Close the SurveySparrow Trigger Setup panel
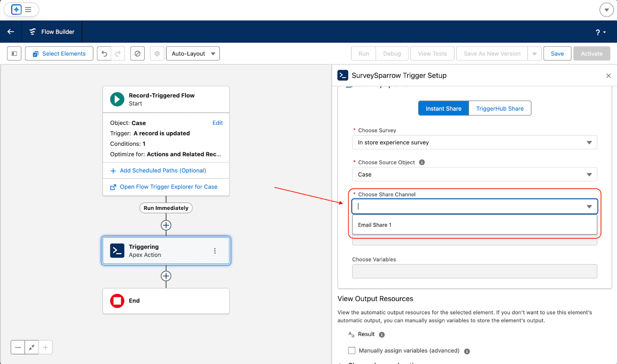The height and width of the screenshot is (364, 617). (609, 75)
